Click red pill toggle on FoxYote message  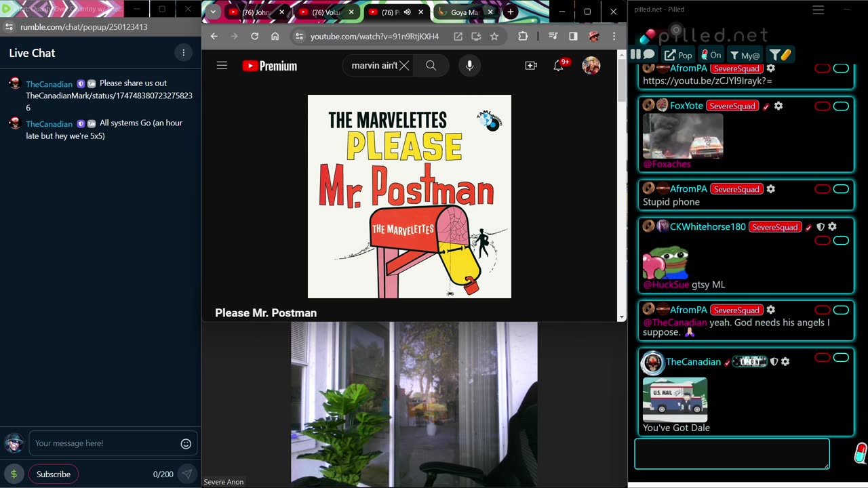click(x=823, y=106)
